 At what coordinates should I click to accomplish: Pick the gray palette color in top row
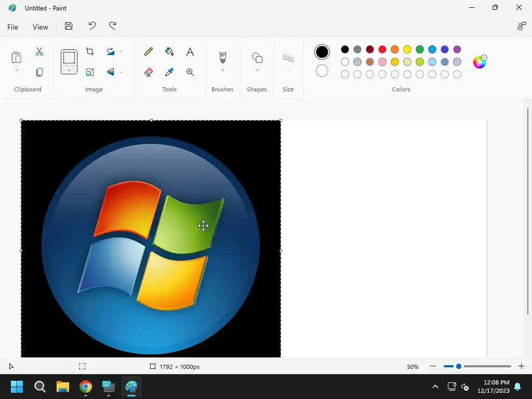click(357, 49)
